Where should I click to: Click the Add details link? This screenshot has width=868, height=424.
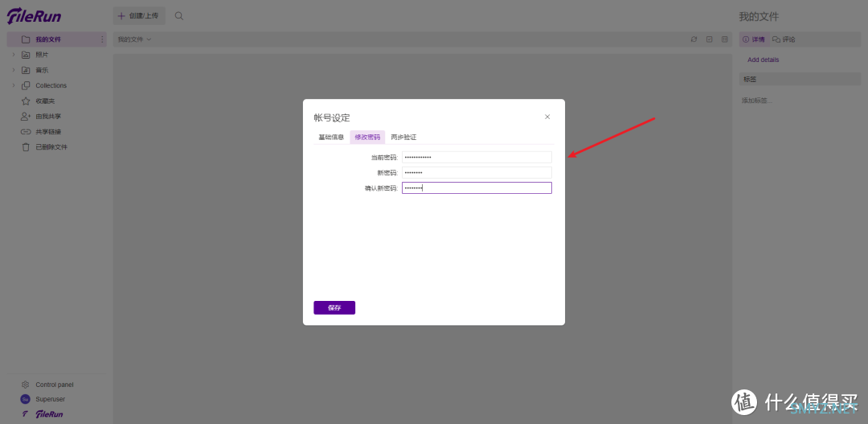click(764, 60)
